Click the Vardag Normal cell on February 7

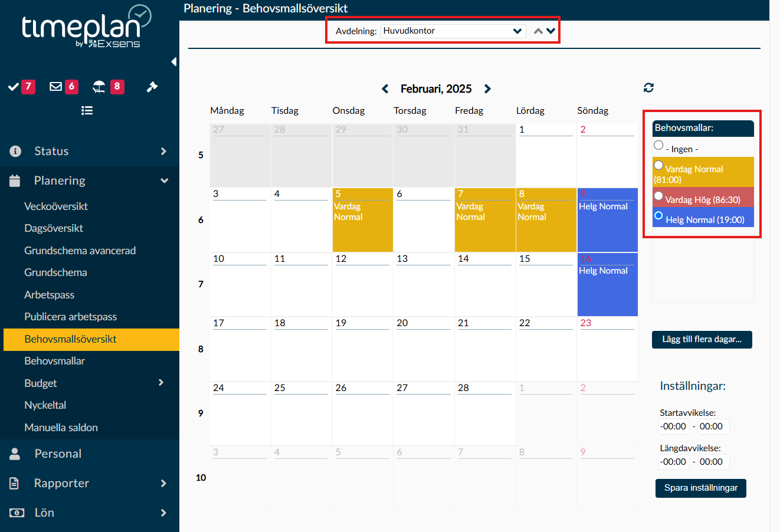coord(485,220)
